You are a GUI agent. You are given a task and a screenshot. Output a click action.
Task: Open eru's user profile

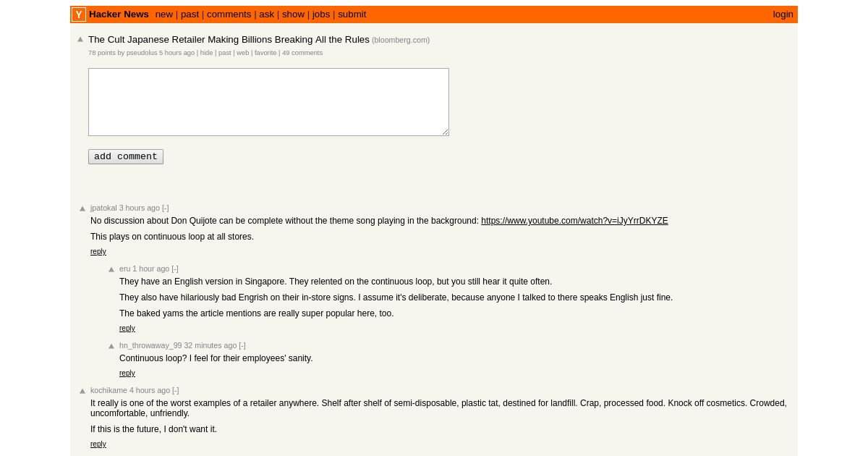click(124, 269)
